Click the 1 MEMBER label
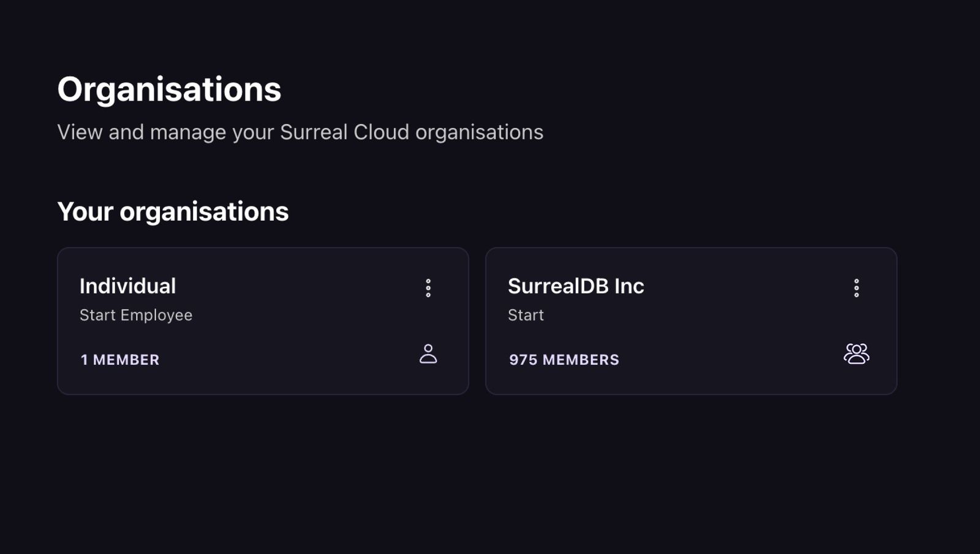Image resolution: width=980 pixels, height=554 pixels. click(120, 360)
